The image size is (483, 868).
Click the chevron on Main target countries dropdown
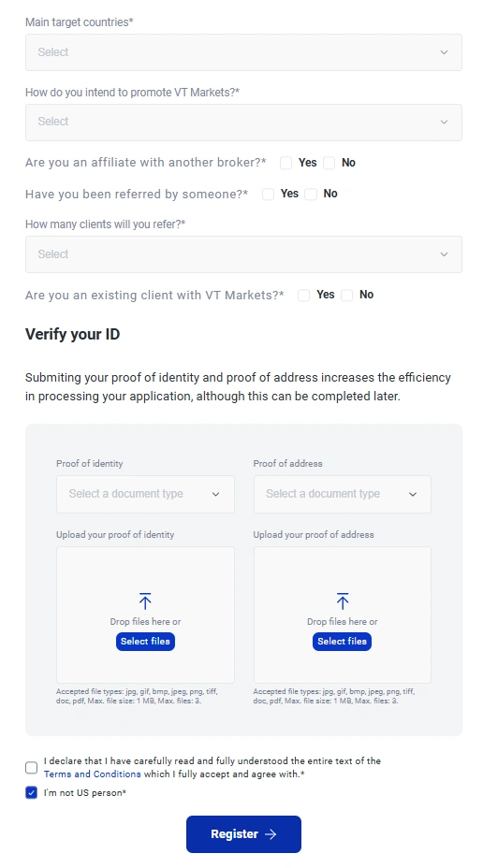(x=444, y=52)
